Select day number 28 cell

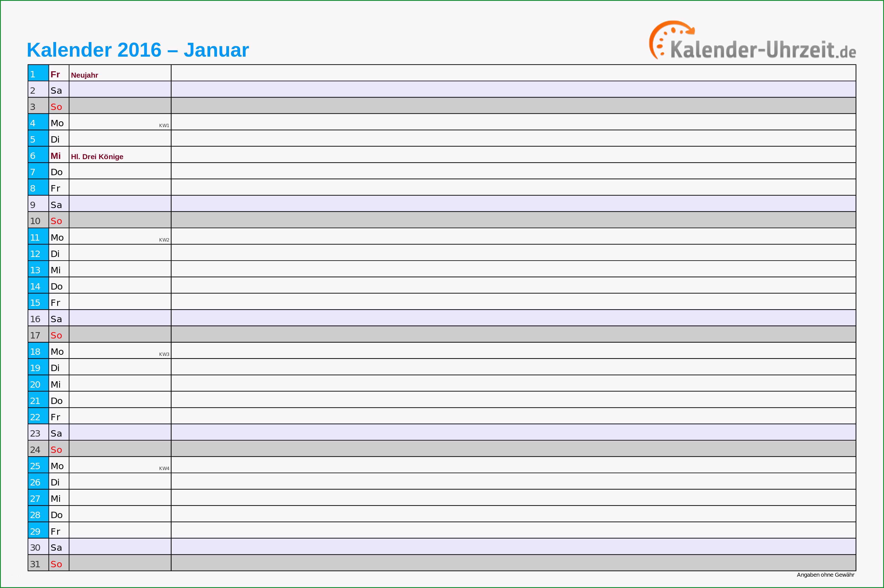click(38, 514)
